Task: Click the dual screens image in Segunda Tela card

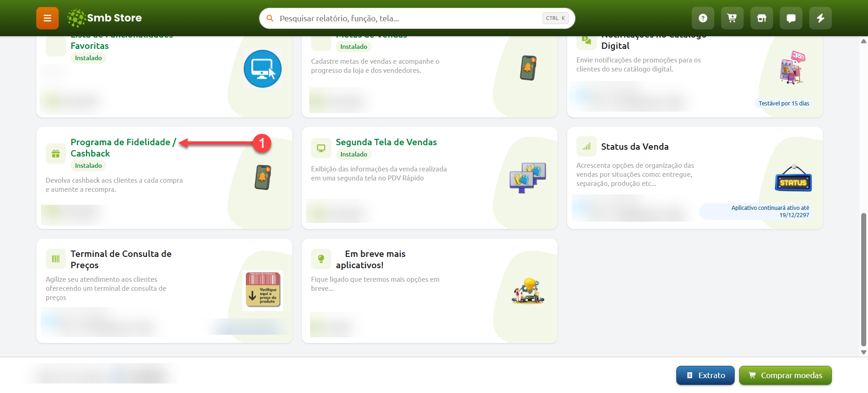Action: [528, 177]
